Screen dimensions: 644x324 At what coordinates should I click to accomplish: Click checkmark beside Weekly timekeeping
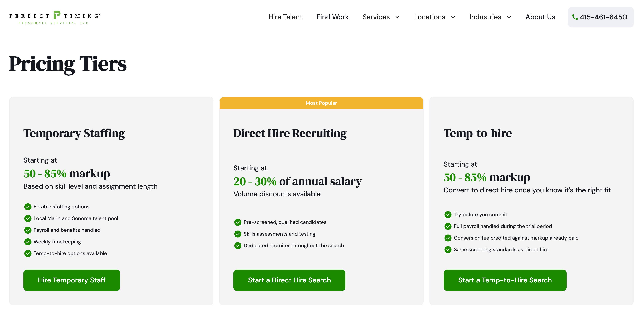click(x=28, y=242)
